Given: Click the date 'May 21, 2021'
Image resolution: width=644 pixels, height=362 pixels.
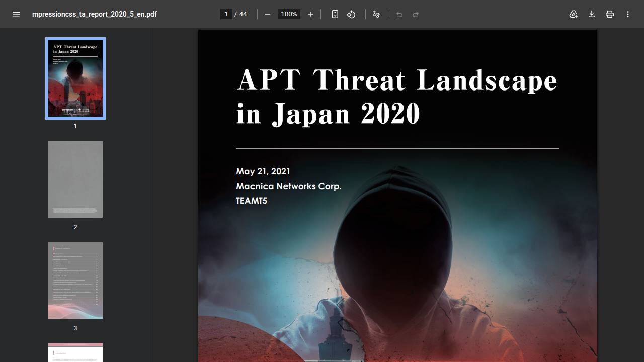Looking at the screenshot, I should tap(263, 171).
